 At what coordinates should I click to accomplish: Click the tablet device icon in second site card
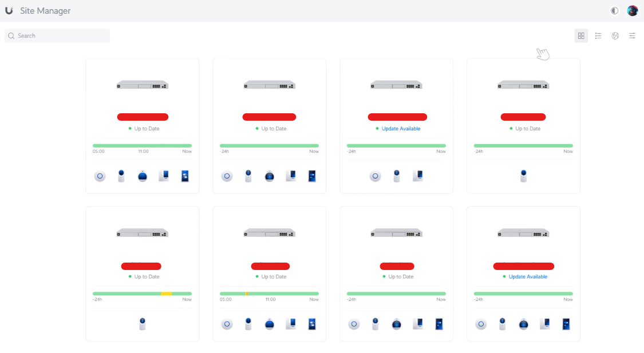(x=290, y=176)
